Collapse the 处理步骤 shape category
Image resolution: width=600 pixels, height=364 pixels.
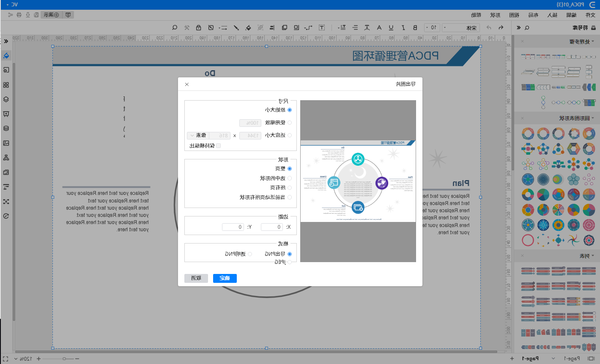593,41
